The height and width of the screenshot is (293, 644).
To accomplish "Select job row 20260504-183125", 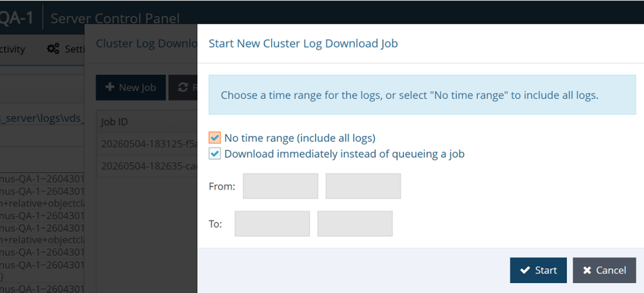I will point(146,144).
